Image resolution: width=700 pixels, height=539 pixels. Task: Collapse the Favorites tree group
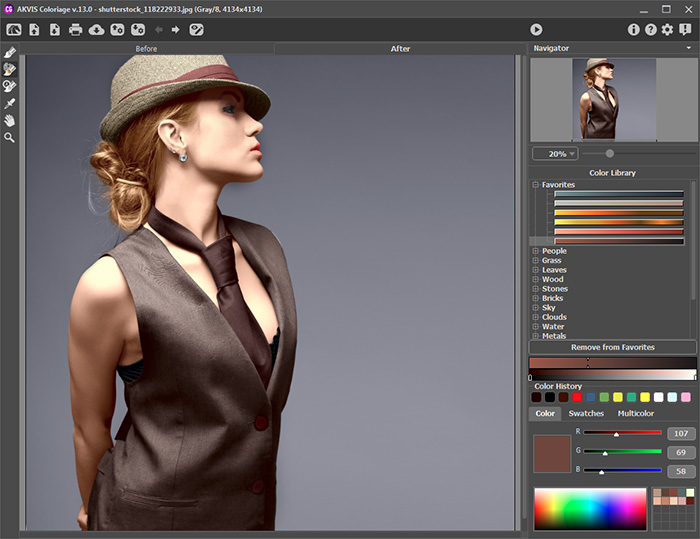coord(536,185)
